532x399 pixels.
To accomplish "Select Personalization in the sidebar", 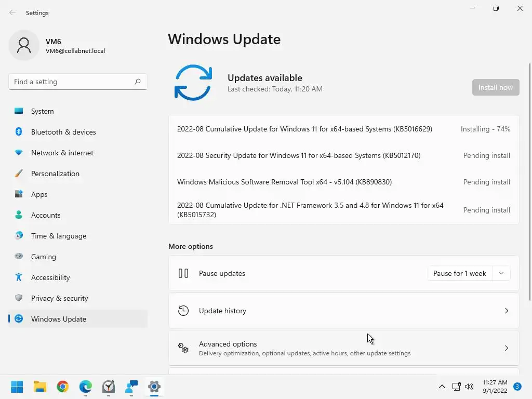I will pyautogui.click(x=78, y=174).
